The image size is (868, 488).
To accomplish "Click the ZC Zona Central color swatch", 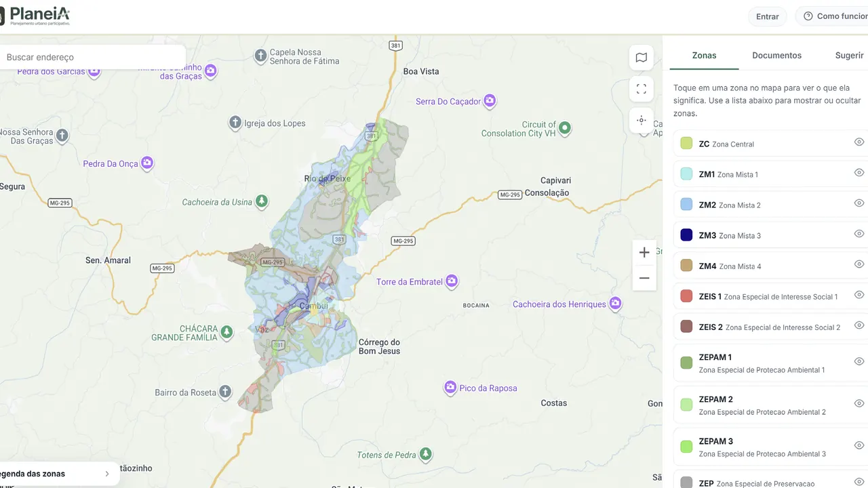I will (x=686, y=144).
